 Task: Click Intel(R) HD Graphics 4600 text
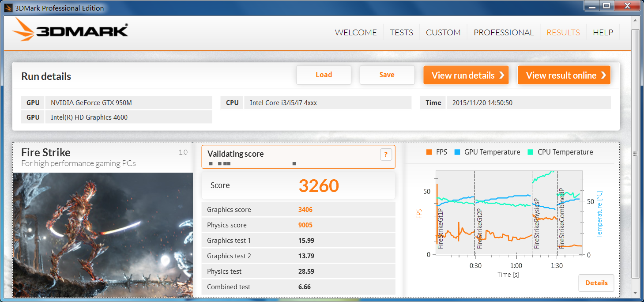90,117
